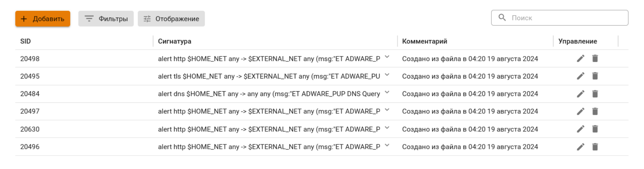
Task: Expand signature text for SID 20498
Action: [387, 57]
